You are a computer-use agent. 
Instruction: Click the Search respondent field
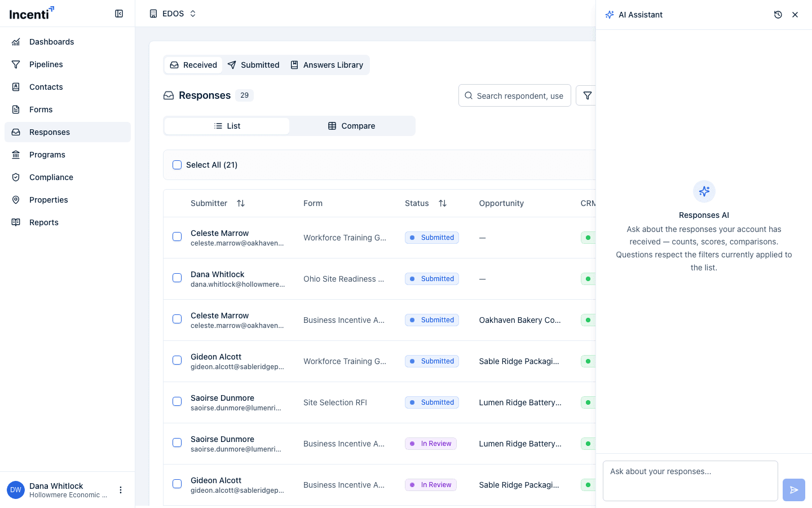coord(515,95)
